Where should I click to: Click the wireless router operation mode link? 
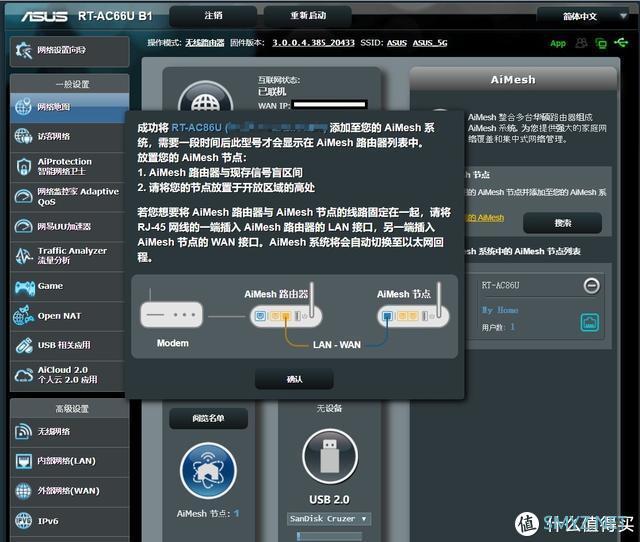coord(204,43)
